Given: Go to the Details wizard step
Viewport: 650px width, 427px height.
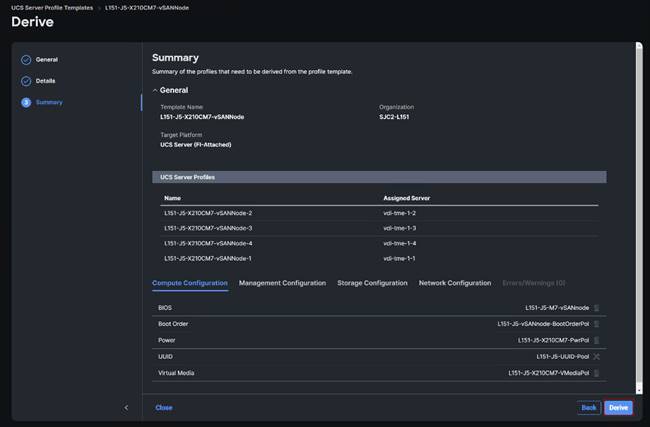Looking at the screenshot, I should coord(45,81).
